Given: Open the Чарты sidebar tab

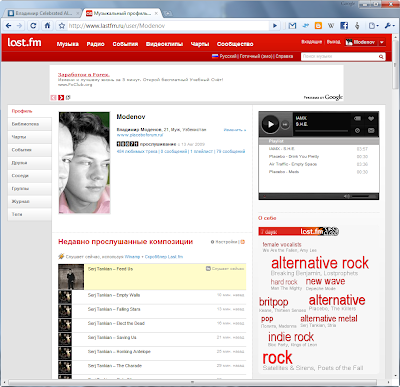Looking at the screenshot, I should tap(30, 137).
